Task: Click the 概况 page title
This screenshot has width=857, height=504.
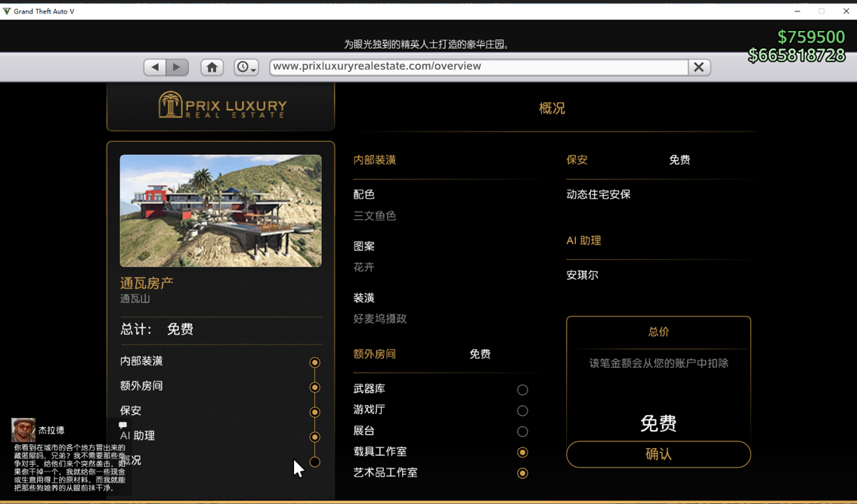Action: (552, 108)
